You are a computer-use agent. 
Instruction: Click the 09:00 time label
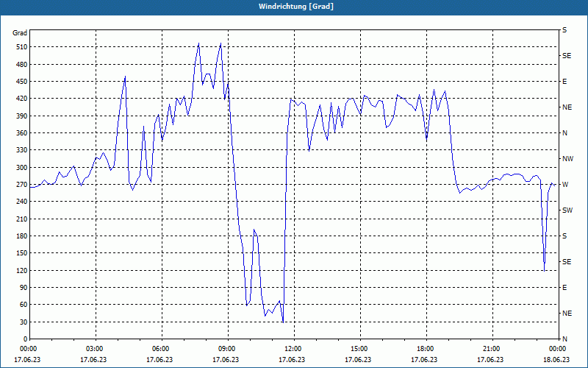click(228, 349)
